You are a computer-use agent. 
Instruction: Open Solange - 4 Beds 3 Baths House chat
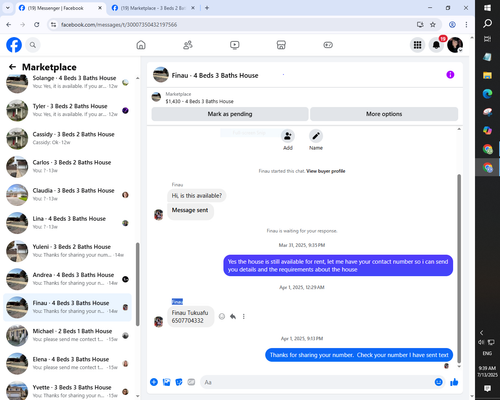click(x=67, y=82)
